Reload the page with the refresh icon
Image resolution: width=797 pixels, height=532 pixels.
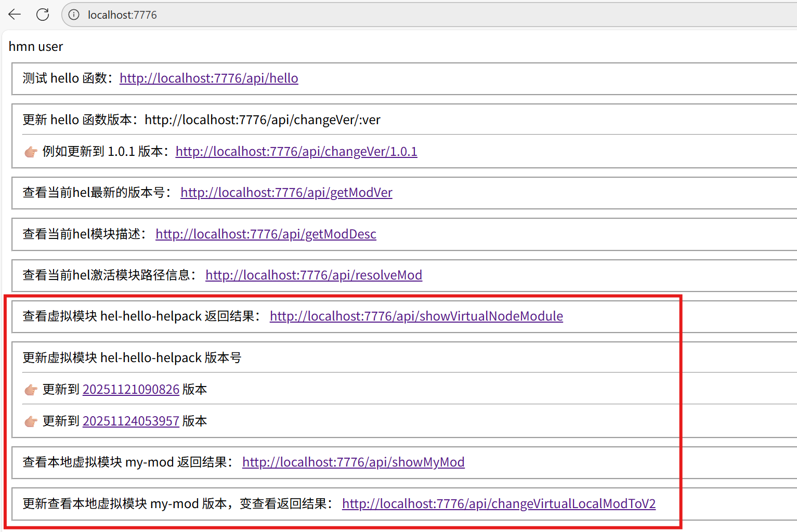[43, 15]
